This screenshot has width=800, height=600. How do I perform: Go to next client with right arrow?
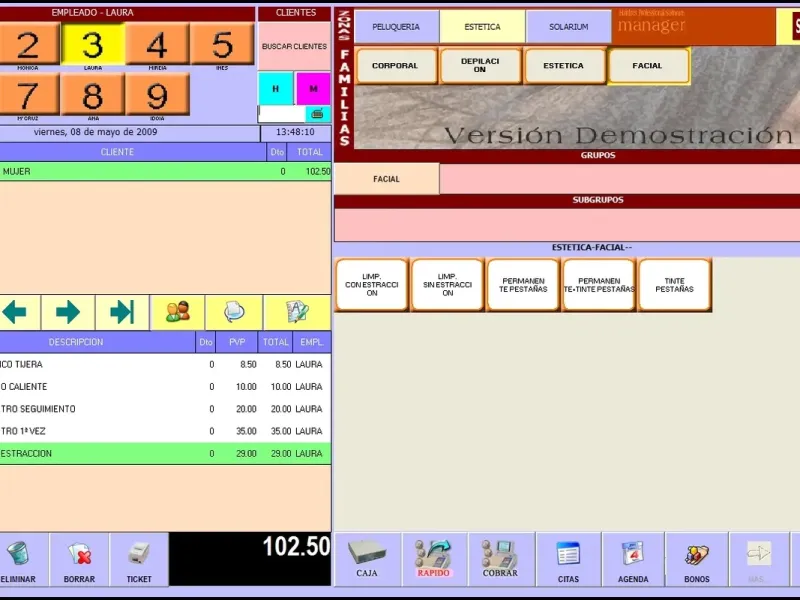click(68, 312)
